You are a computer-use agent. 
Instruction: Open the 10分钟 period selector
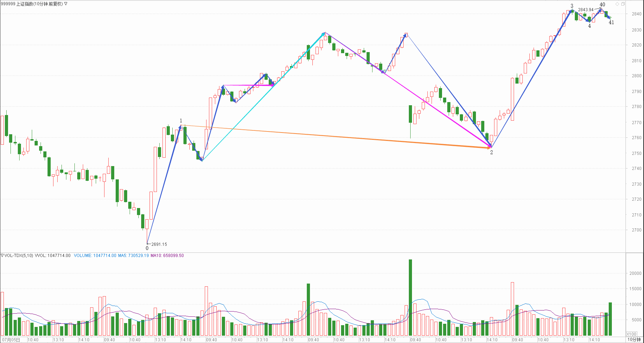pos(634,340)
